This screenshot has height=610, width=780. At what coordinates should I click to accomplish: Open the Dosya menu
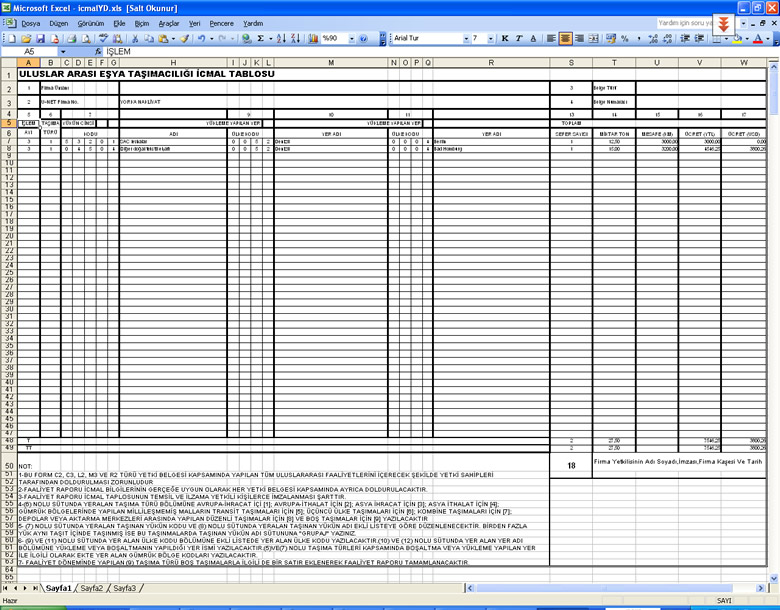tap(30, 23)
